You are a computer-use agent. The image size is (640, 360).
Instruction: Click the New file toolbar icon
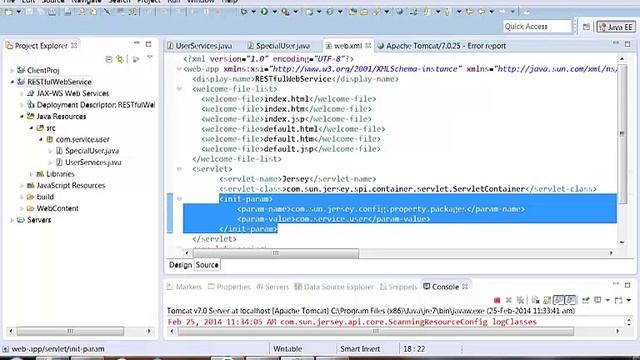(8, 12)
